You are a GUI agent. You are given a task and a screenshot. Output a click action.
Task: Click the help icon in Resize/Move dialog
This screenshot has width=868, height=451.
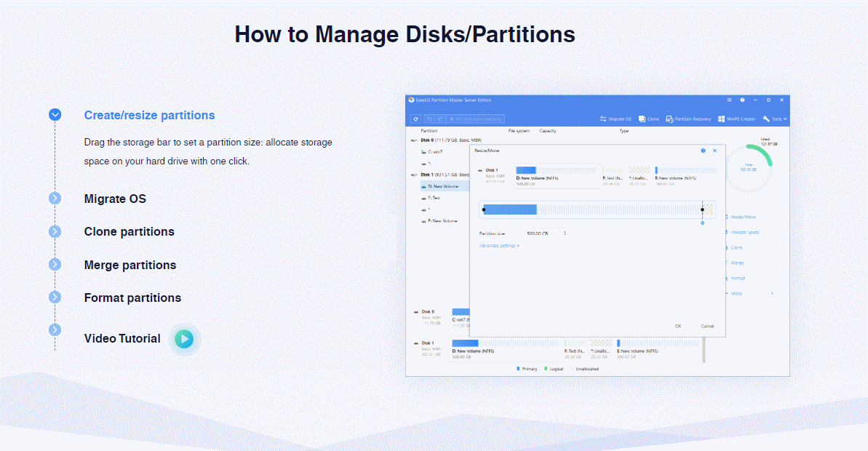click(x=703, y=151)
